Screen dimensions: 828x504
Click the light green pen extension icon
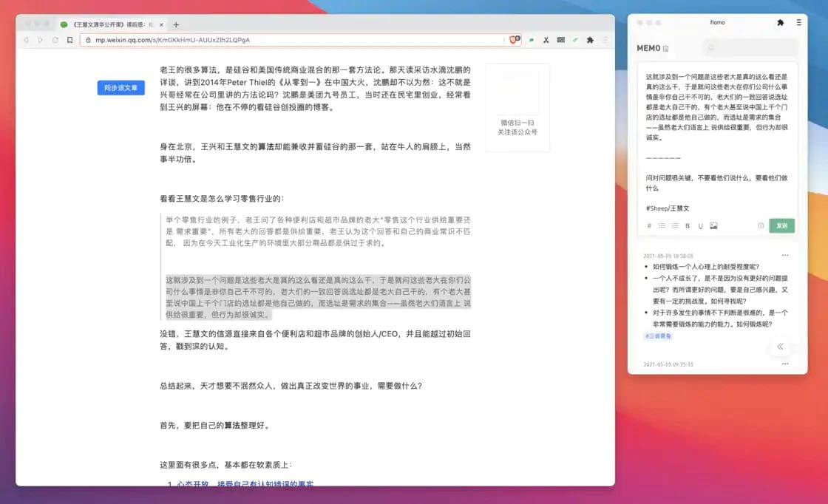[576, 40]
